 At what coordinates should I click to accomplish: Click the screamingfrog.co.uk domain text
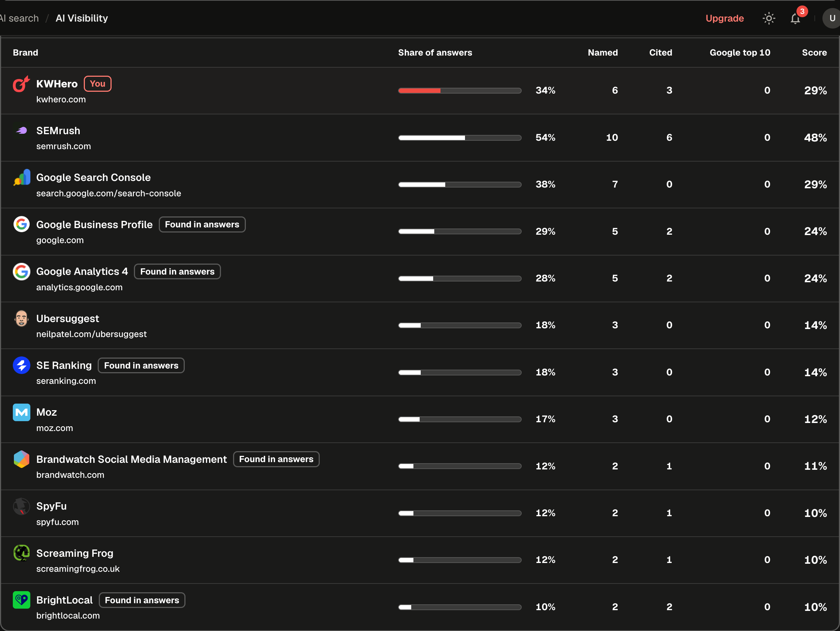[78, 568]
